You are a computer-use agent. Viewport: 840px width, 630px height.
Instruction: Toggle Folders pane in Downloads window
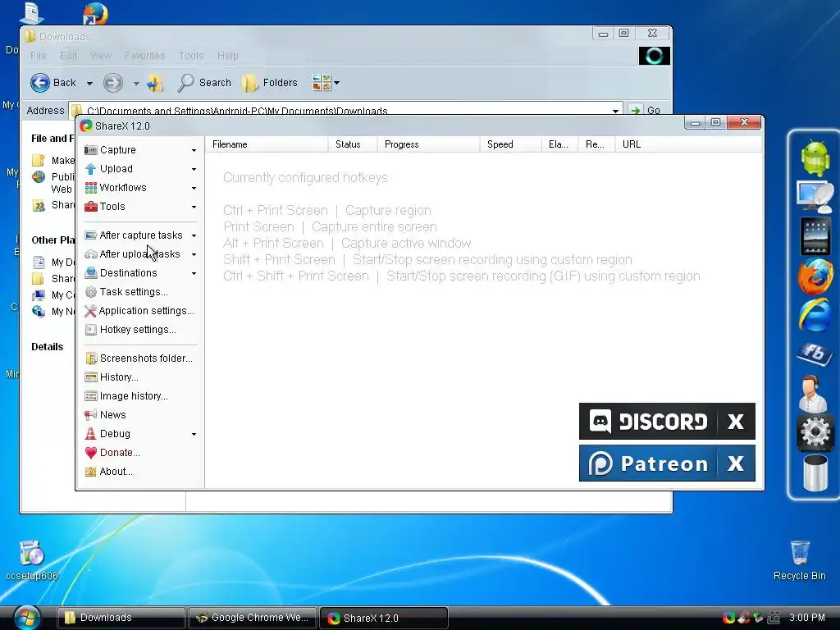tap(269, 83)
